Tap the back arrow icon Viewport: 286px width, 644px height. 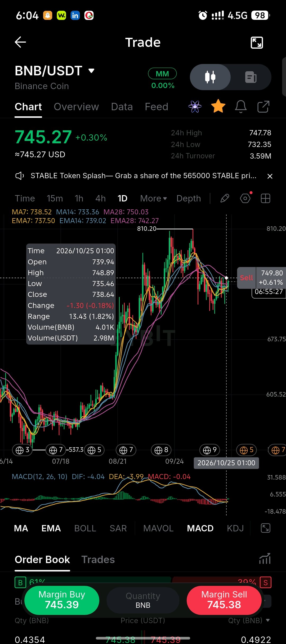20,42
